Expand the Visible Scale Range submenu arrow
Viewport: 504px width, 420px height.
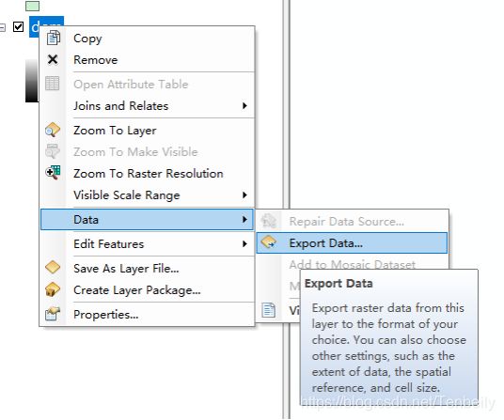point(244,194)
